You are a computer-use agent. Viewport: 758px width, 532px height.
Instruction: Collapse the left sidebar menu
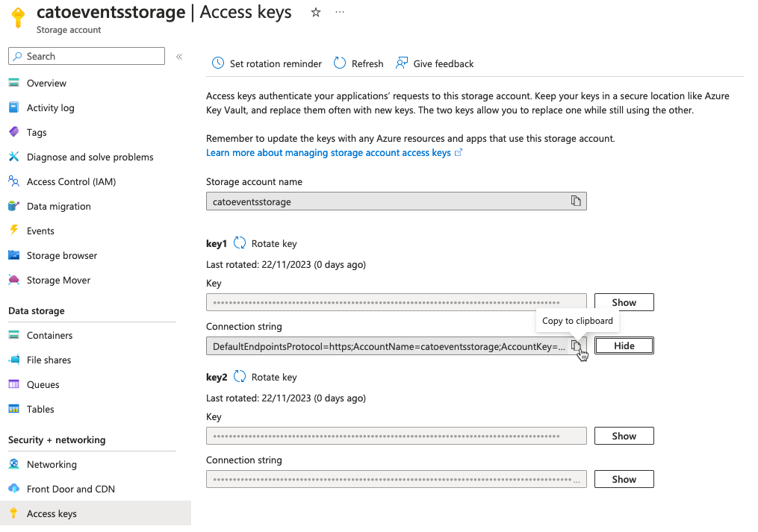click(179, 57)
